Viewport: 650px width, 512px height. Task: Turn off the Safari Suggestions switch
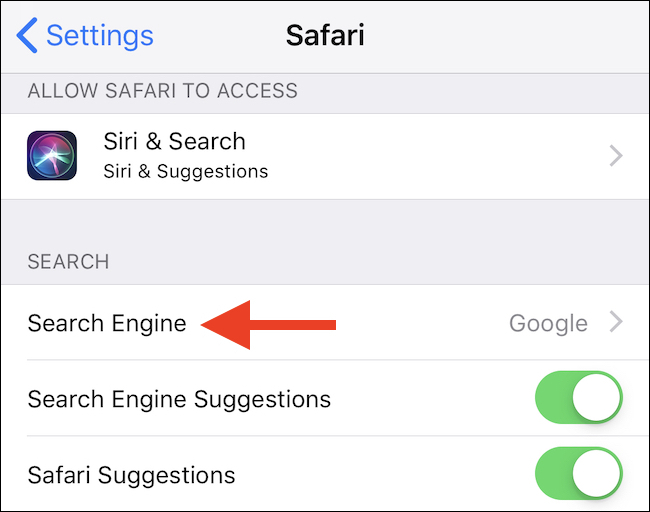tap(579, 473)
